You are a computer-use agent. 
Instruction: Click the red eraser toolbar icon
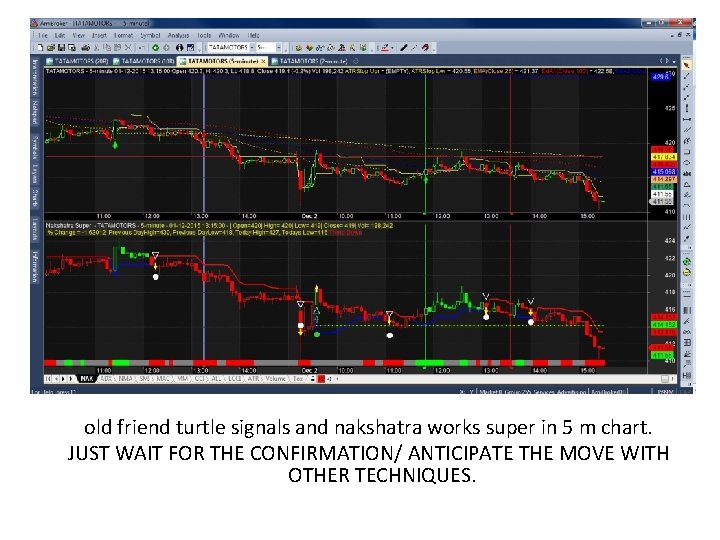click(x=426, y=47)
